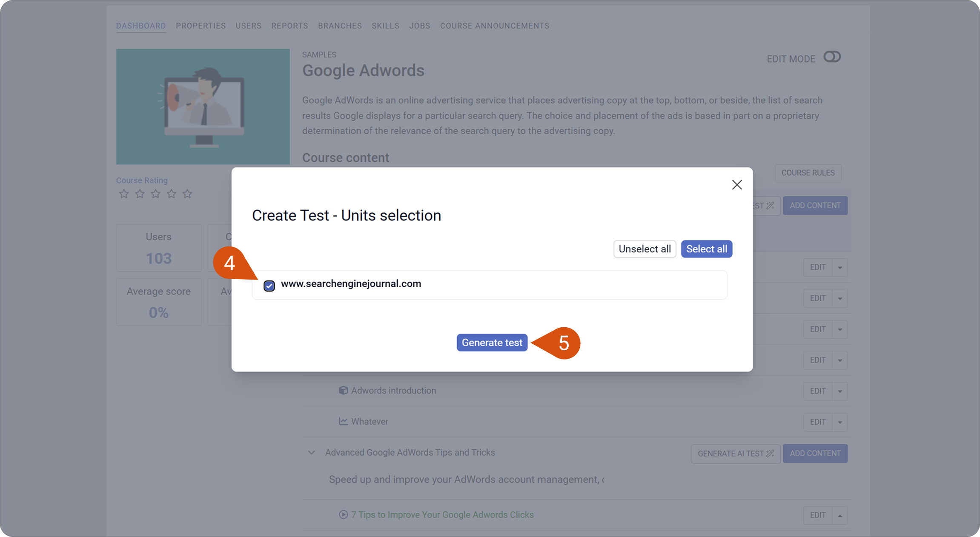Screen dimensions: 980x537
Task: Open 7 Tips to Improve Your Google Adwords Clicks
Action: tap(442, 515)
